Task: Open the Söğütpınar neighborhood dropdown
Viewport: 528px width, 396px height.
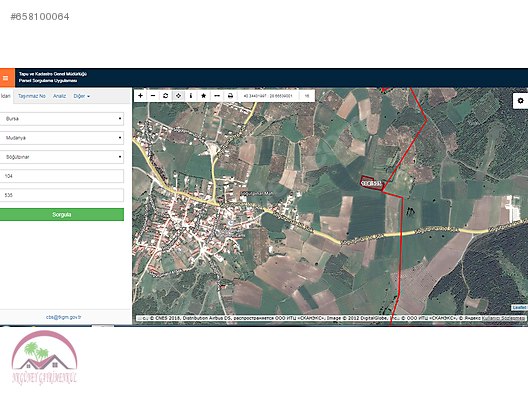Action: point(62,157)
